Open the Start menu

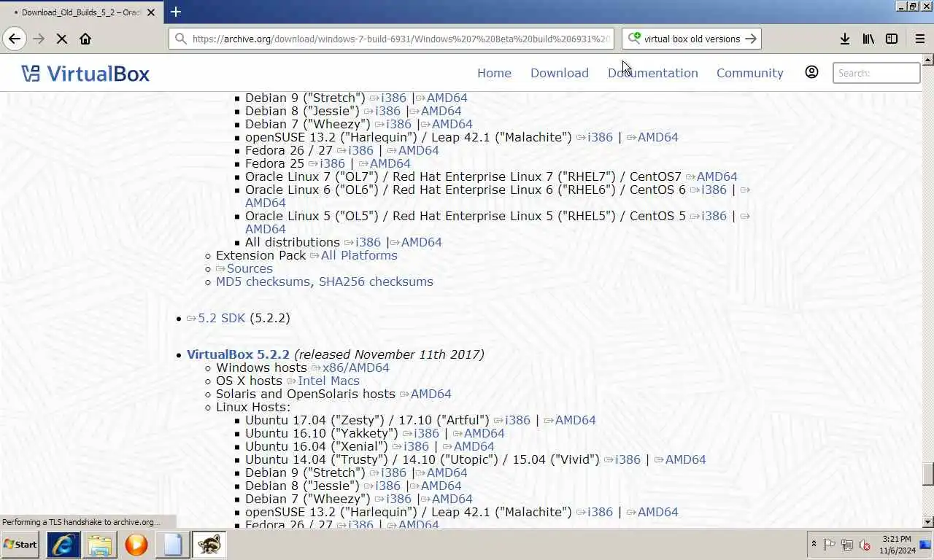[x=20, y=544]
